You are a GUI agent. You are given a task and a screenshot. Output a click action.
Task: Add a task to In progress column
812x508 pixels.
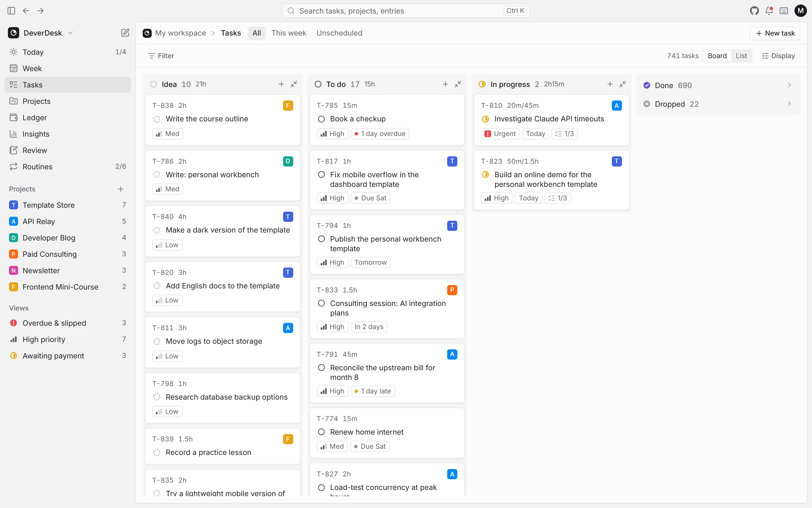pos(610,84)
